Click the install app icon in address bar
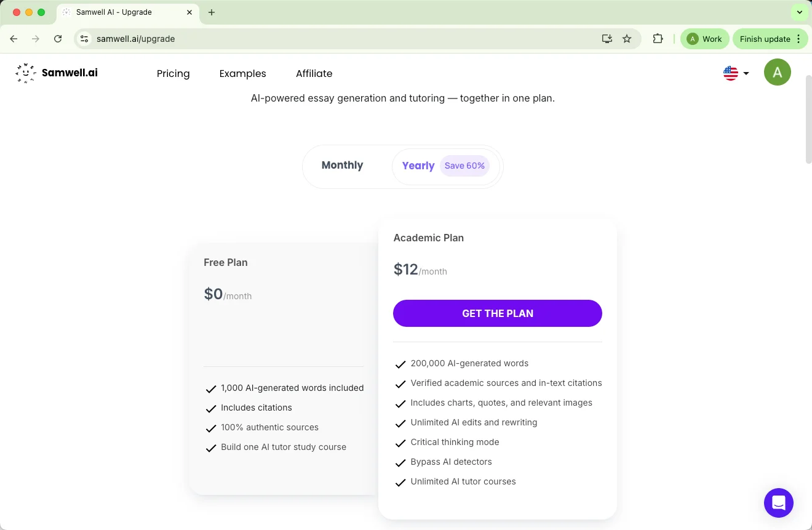The width and height of the screenshot is (812, 530). 607,39
